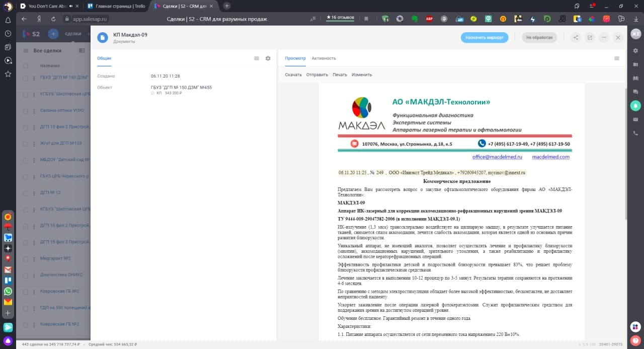Image resolution: width=644 pixels, height=349 pixels.
Task: Select the checkbox for Медгрант №2
Action: pyautogui.click(x=26, y=258)
